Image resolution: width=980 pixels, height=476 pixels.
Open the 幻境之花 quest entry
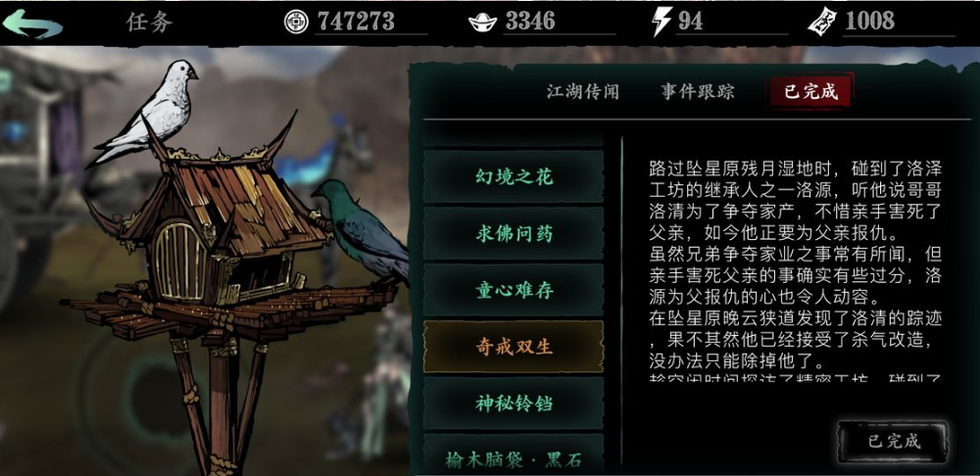[514, 176]
